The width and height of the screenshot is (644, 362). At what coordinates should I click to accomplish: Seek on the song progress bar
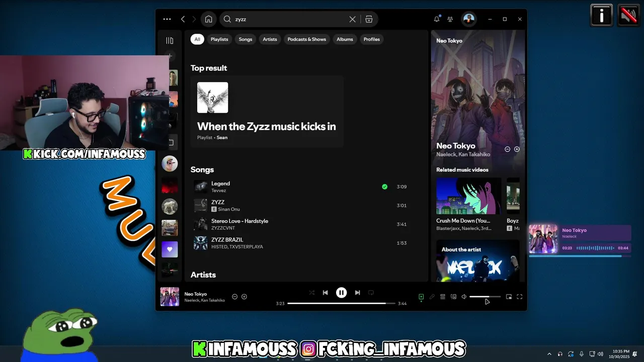click(341, 303)
